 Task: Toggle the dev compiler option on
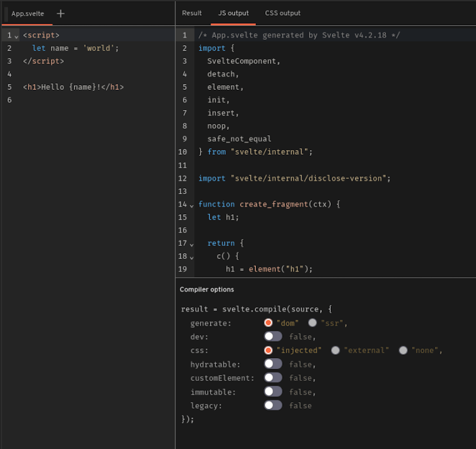pos(273,336)
